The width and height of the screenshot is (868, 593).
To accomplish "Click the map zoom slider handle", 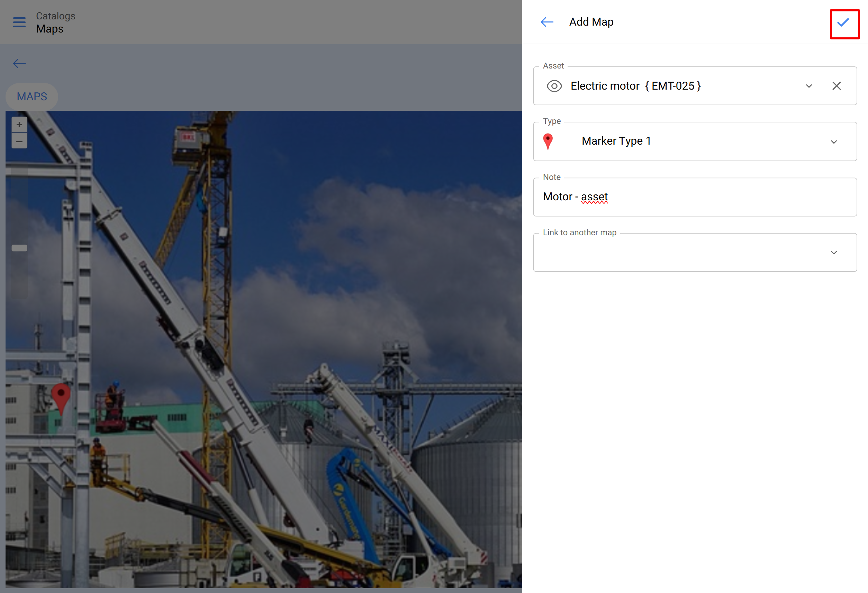I will point(19,248).
